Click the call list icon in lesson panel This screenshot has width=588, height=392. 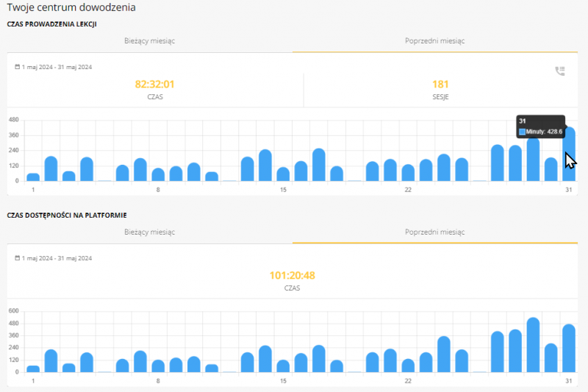point(559,71)
